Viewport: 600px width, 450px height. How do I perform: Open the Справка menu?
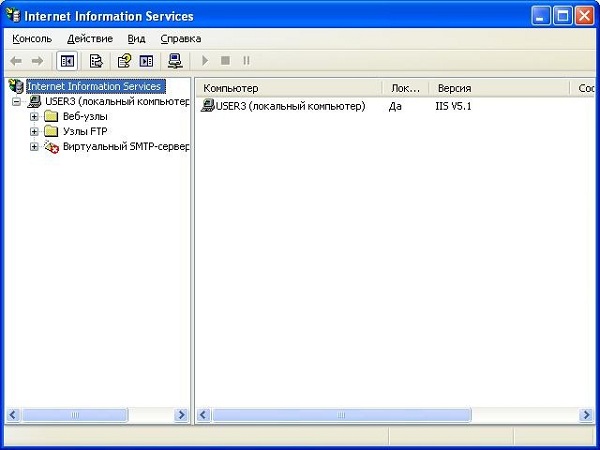181,39
